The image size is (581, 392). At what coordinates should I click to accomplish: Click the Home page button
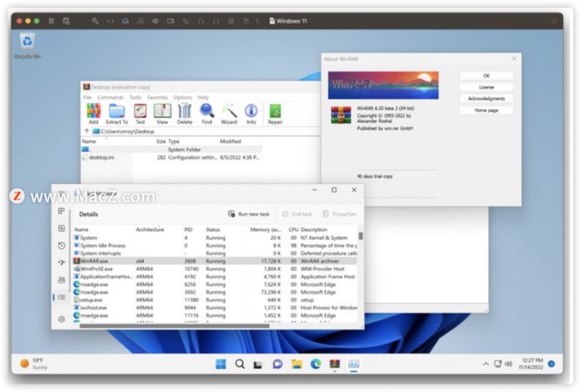pyautogui.click(x=486, y=110)
